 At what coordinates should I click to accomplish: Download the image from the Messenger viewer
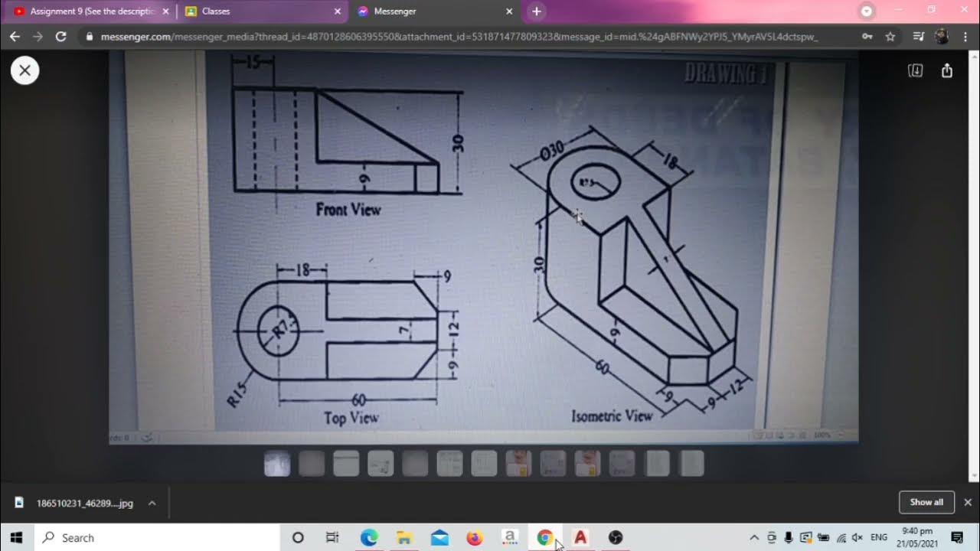pyautogui.click(x=915, y=70)
